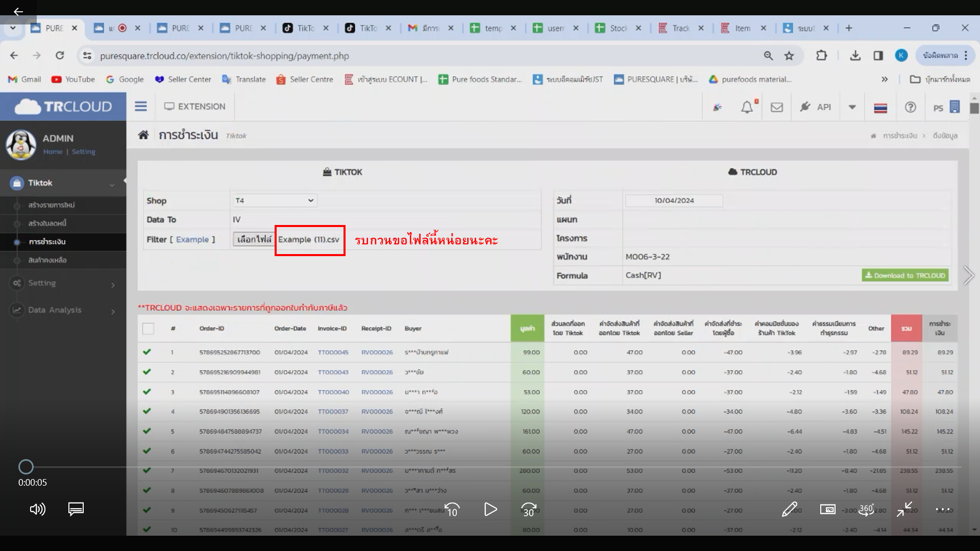This screenshot has height=551, width=980.
Task: Click the chart icon left of the bell
Action: (718, 107)
